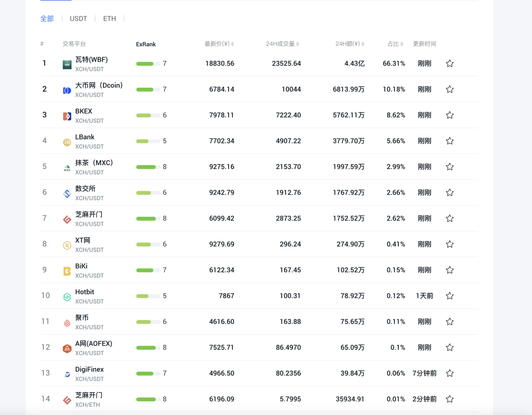Click the A网(AOFEX) exchange name
Screen dimensions: 532x415
94,344
